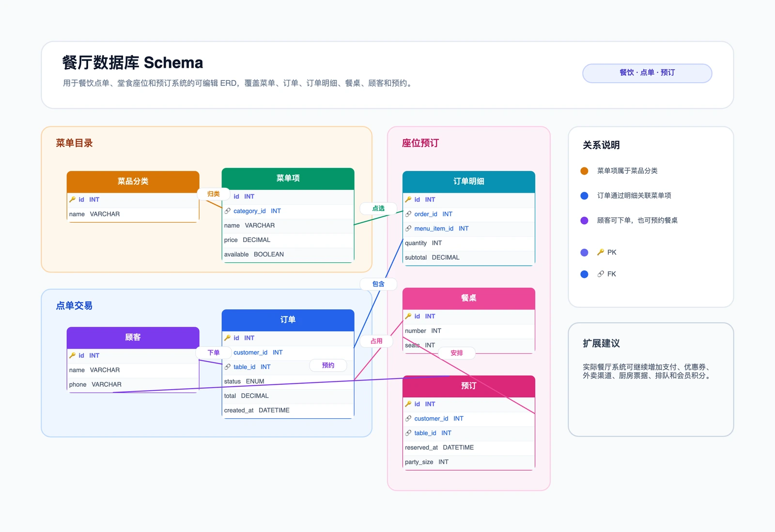Select the purple dot for 顾客可下单
The height and width of the screenshot is (532, 775).
pyautogui.click(x=584, y=220)
